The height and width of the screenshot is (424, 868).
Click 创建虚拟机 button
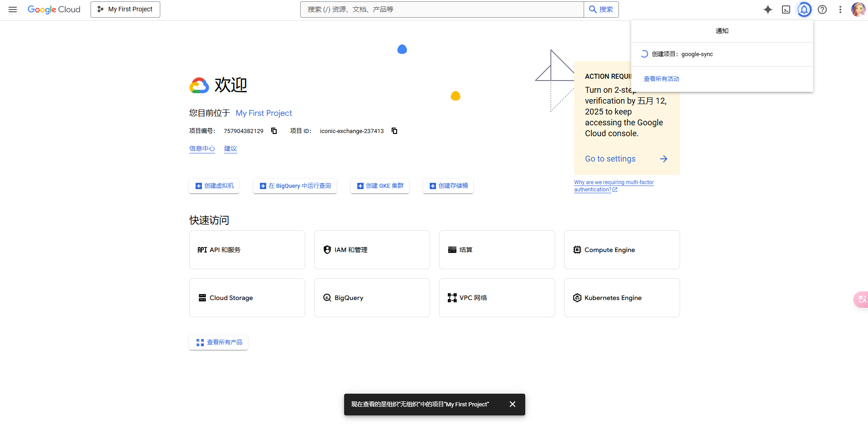pos(214,186)
